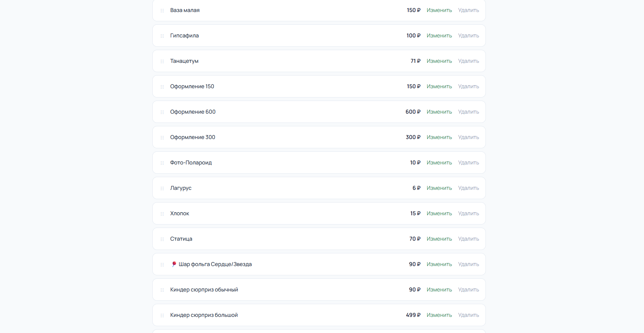
Task: Delete the Гипсафила item via Удалить
Action: point(468,36)
